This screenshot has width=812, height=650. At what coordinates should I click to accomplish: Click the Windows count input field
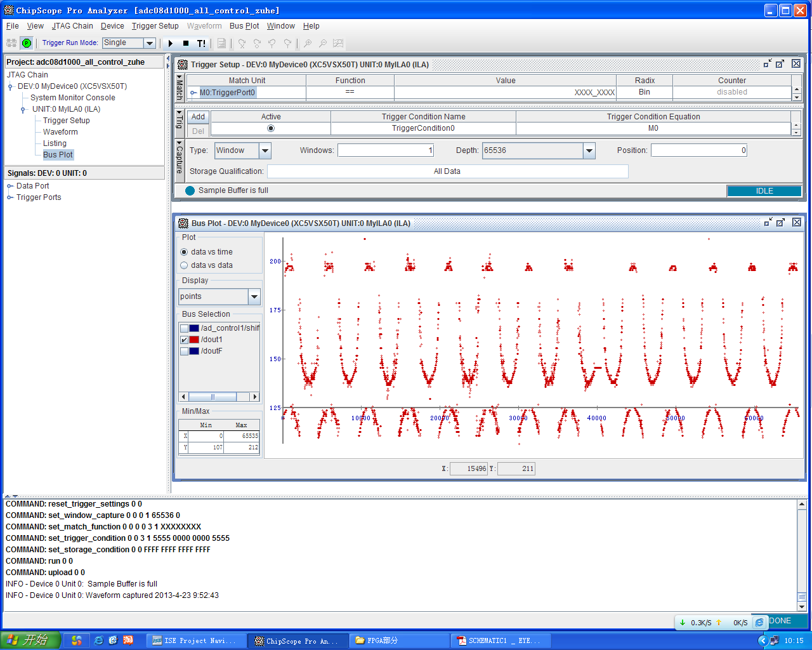pyautogui.click(x=386, y=150)
